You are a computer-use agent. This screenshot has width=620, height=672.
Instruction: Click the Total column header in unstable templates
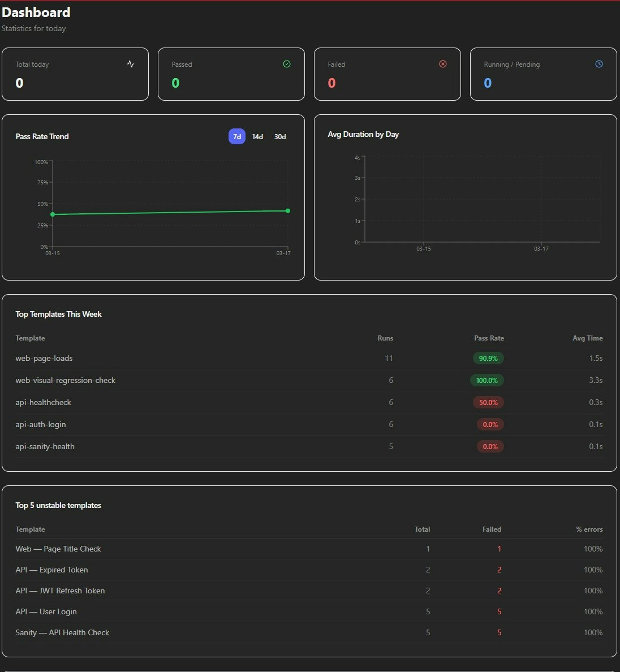point(422,529)
